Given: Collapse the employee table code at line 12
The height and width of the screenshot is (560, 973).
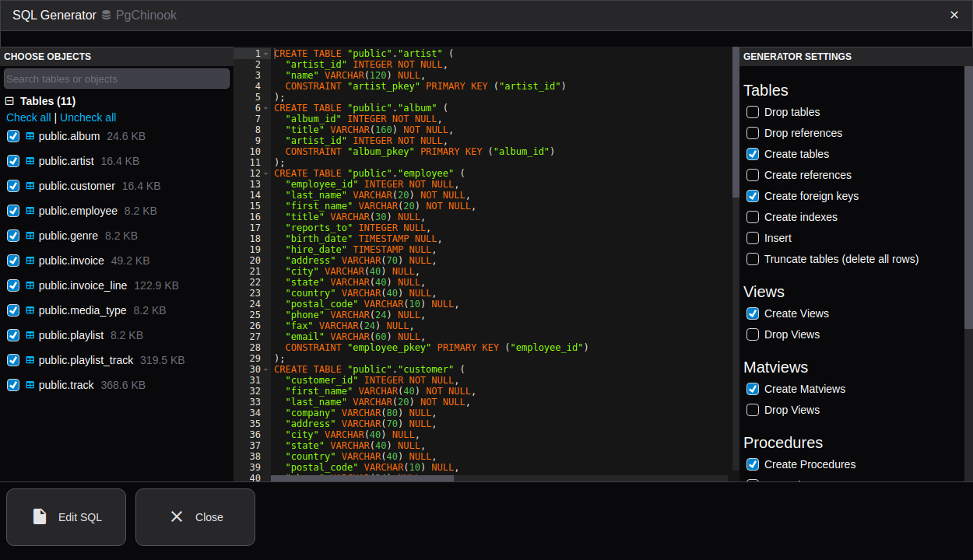Looking at the screenshot, I should coord(266,173).
